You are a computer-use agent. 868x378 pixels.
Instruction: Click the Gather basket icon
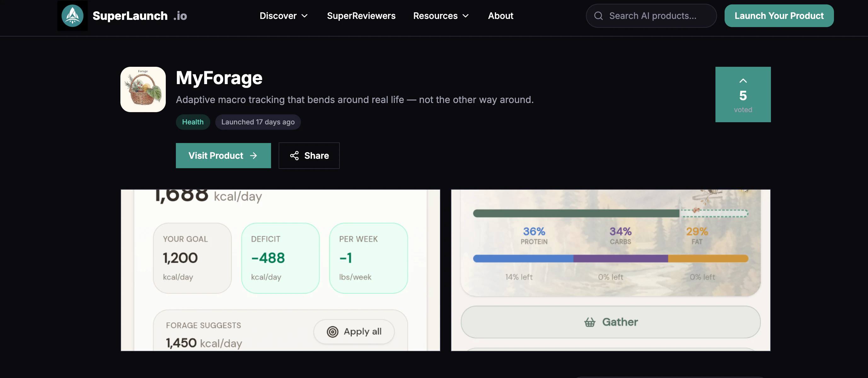590,322
